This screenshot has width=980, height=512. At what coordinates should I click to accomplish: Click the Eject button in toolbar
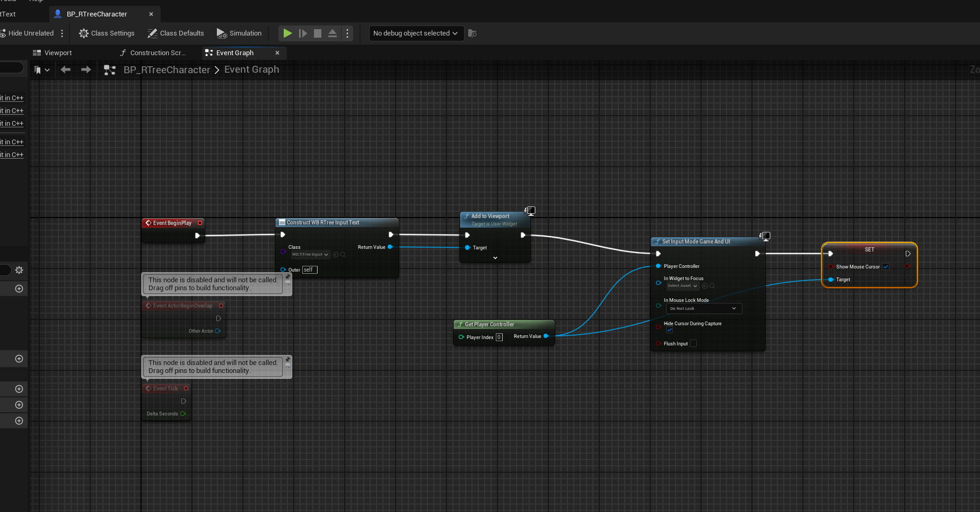(x=332, y=33)
